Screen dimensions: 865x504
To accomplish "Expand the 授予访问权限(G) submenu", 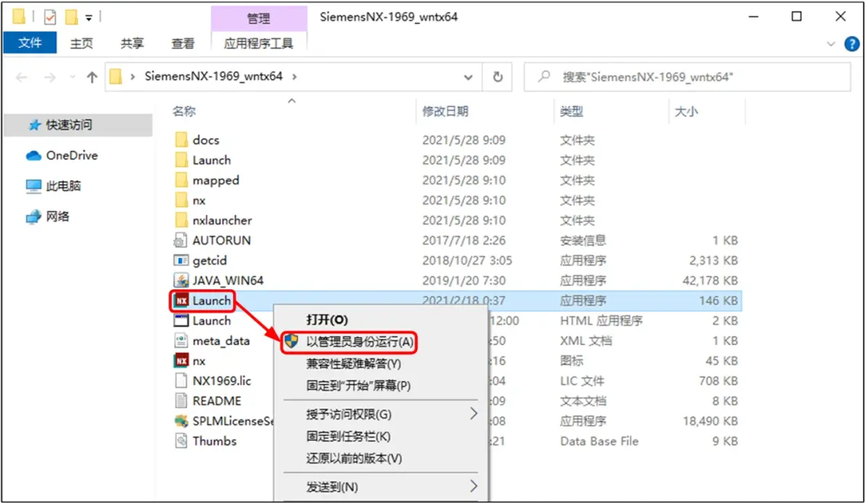I will click(473, 413).
